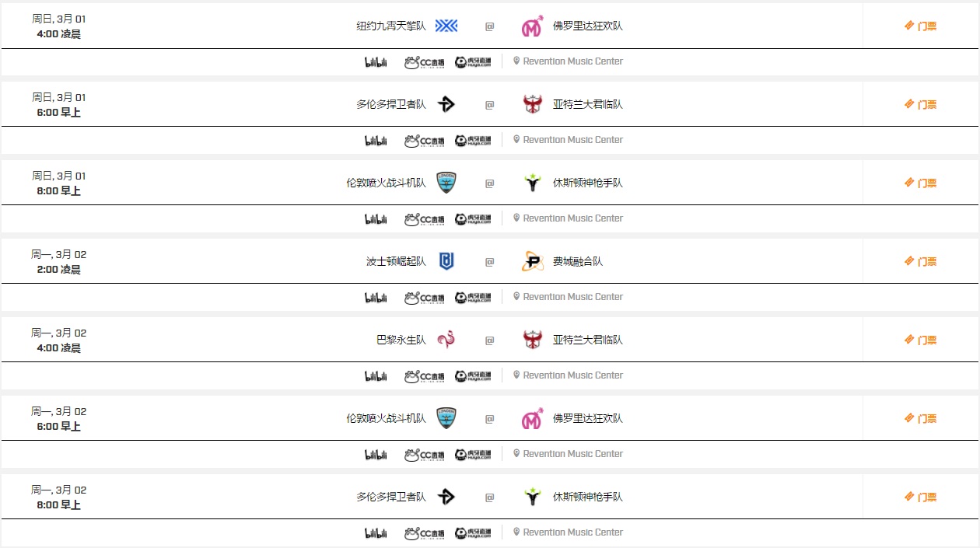Click the 波士顿崛起队 shield logo
The width and height of the screenshot is (980, 548).
(x=446, y=261)
